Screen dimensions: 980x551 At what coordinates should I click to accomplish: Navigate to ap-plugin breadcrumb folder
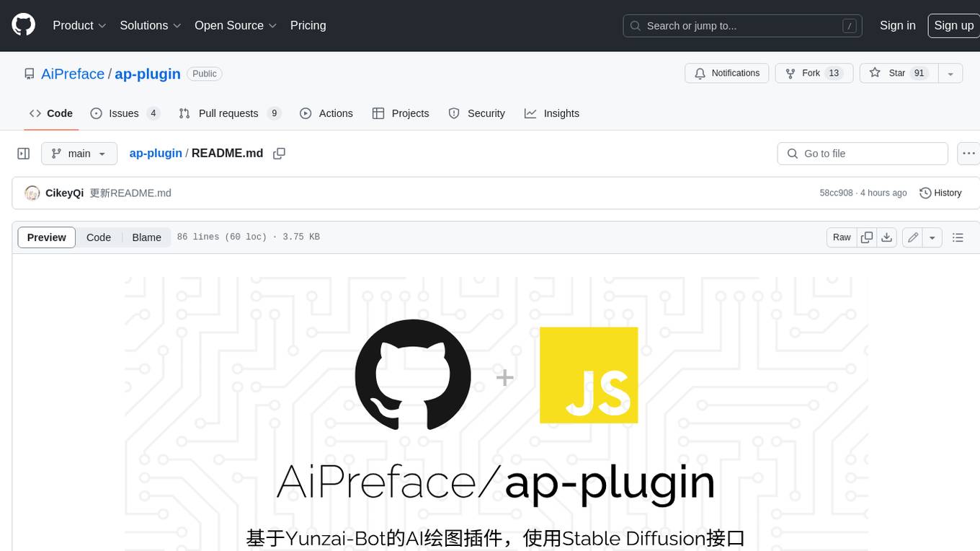click(x=156, y=154)
